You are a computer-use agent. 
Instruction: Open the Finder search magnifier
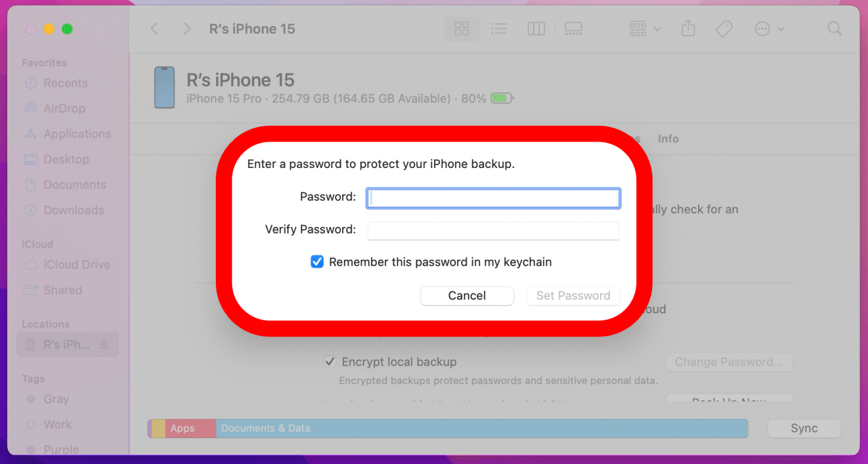835,29
